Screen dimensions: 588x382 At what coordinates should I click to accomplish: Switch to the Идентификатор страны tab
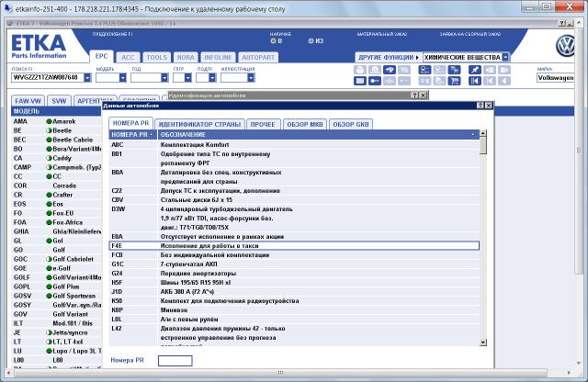click(199, 125)
